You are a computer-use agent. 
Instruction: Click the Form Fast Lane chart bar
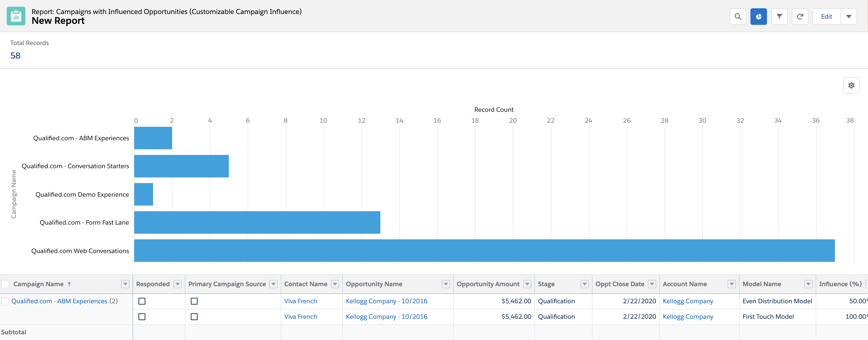[x=257, y=223]
